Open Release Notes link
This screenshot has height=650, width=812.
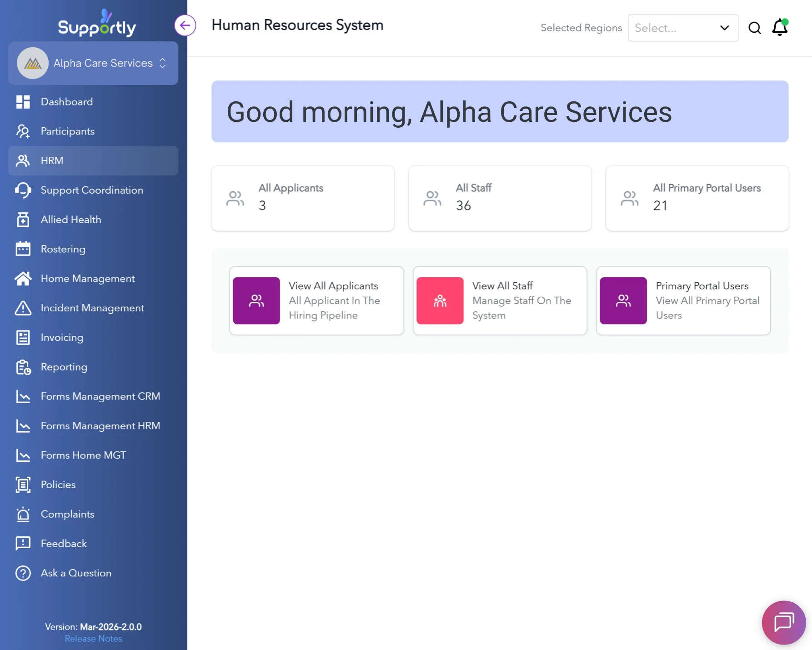93,638
